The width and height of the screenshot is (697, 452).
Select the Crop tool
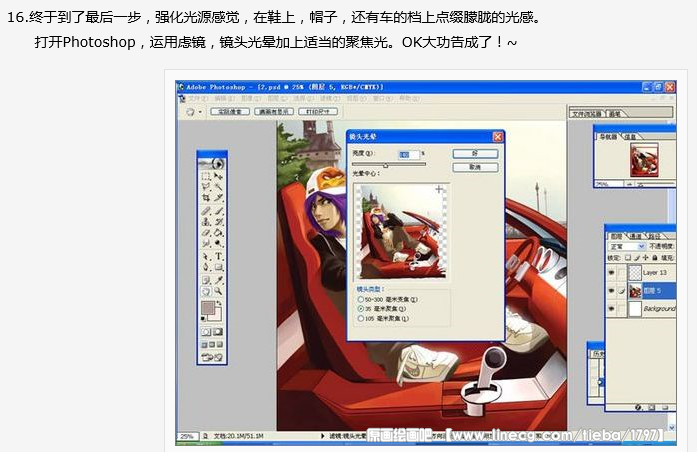point(206,197)
